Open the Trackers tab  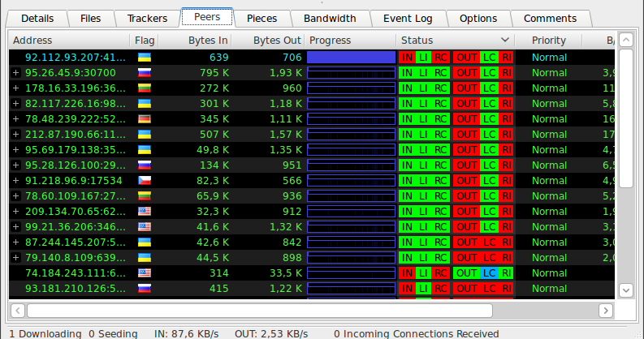point(147,19)
